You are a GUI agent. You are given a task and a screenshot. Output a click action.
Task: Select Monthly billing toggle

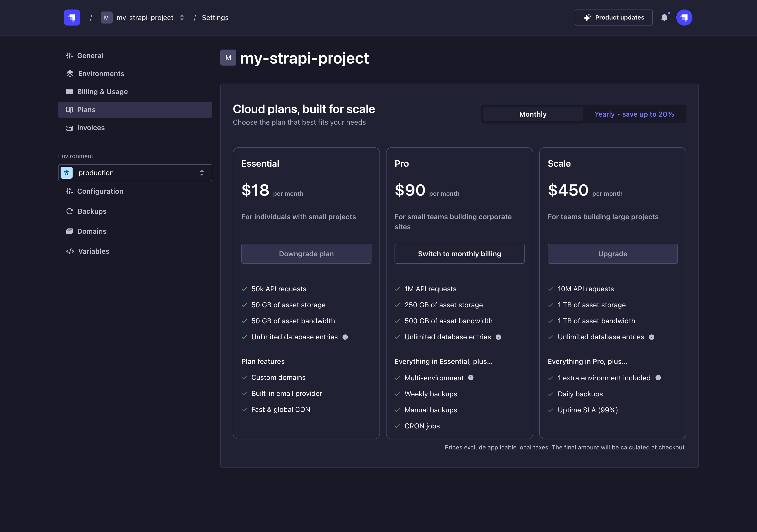533,114
